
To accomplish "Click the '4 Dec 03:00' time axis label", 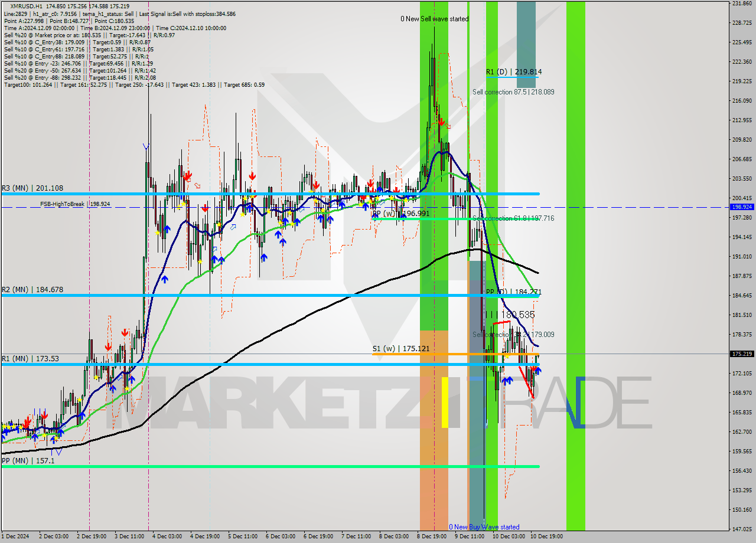I will click(x=167, y=537).
